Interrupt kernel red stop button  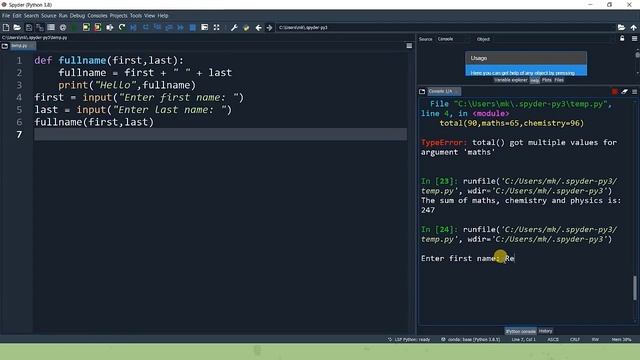[x=615, y=91]
